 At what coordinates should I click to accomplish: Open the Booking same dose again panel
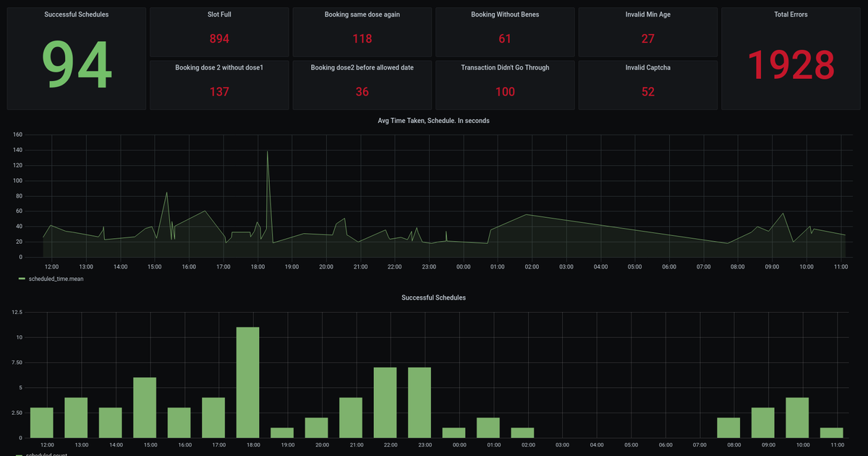click(362, 14)
